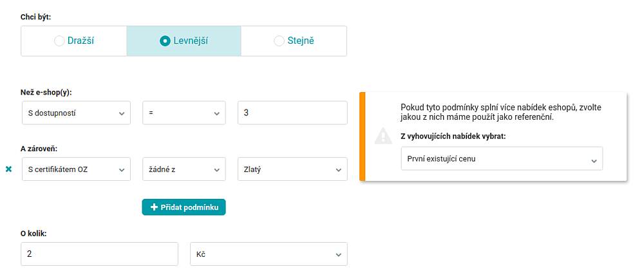Click the 'O kolik' amount field
The height and width of the screenshot is (280, 644).
coord(99,254)
